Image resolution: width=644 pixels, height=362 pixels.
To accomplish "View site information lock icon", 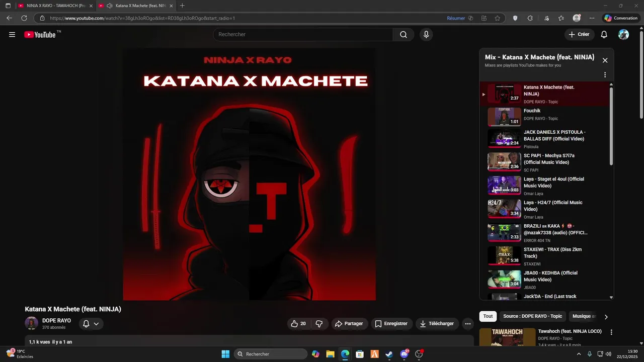I will (42, 18).
